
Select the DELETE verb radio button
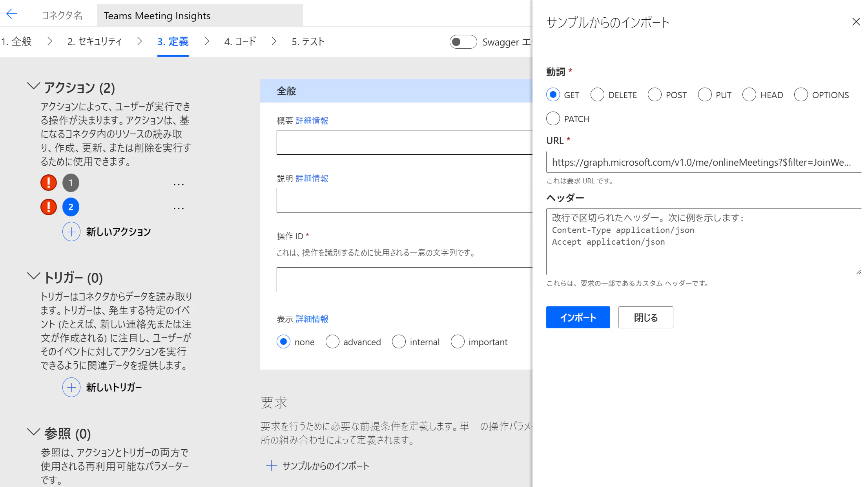[x=597, y=95]
